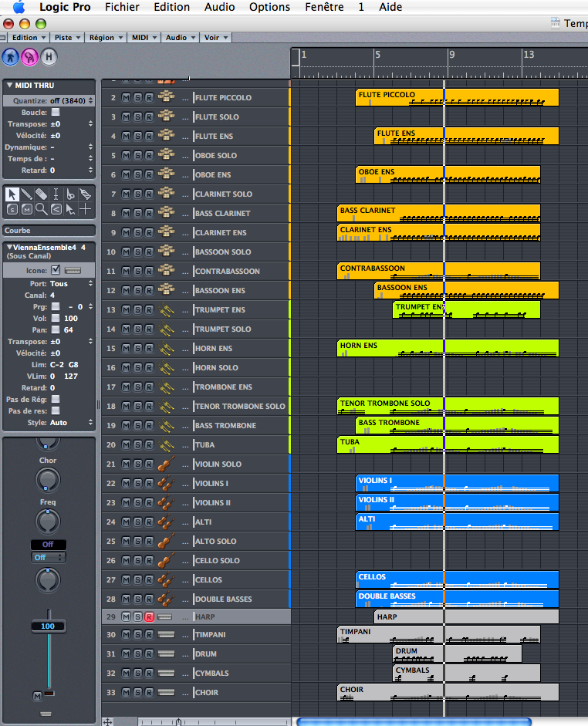Open the Région dropdown menu

106,38
